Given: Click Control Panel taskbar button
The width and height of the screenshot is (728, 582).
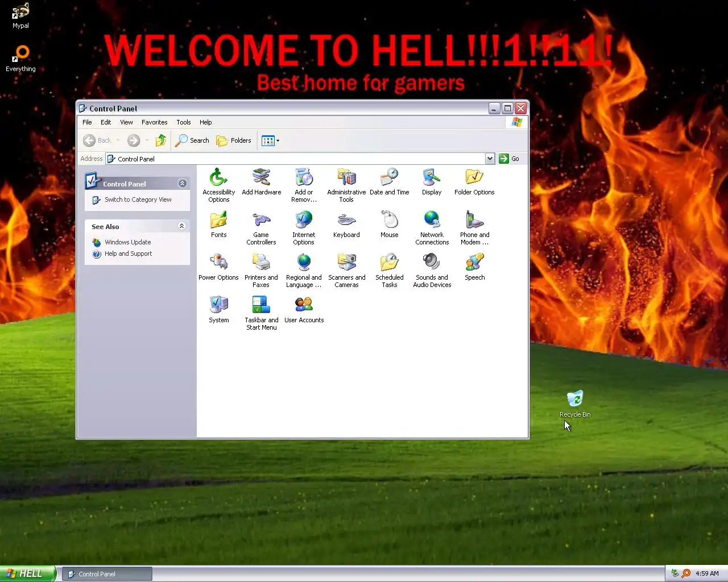Looking at the screenshot, I should click(107, 574).
